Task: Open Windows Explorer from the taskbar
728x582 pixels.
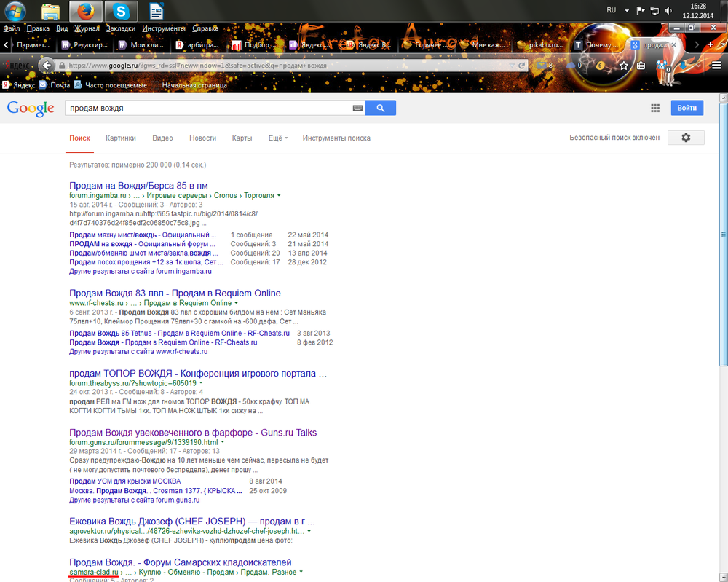Action: [x=50, y=11]
